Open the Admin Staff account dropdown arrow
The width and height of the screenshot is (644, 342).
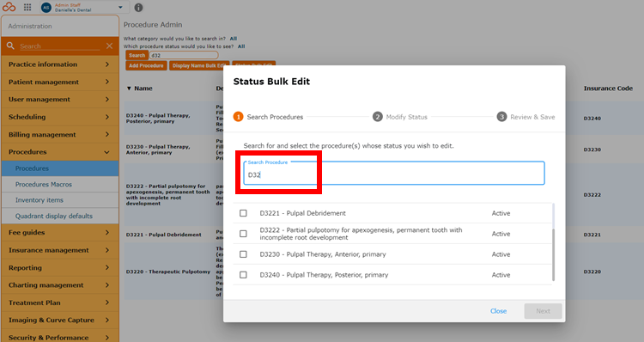(x=120, y=8)
